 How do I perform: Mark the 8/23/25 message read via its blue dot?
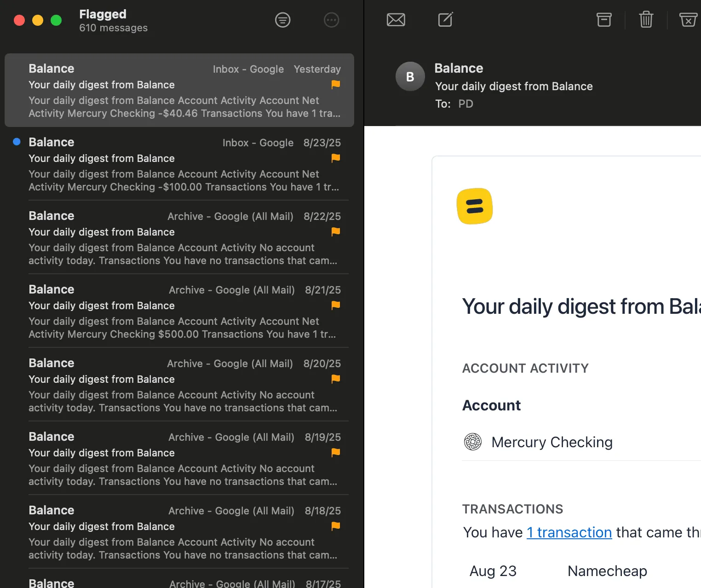pos(17,142)
